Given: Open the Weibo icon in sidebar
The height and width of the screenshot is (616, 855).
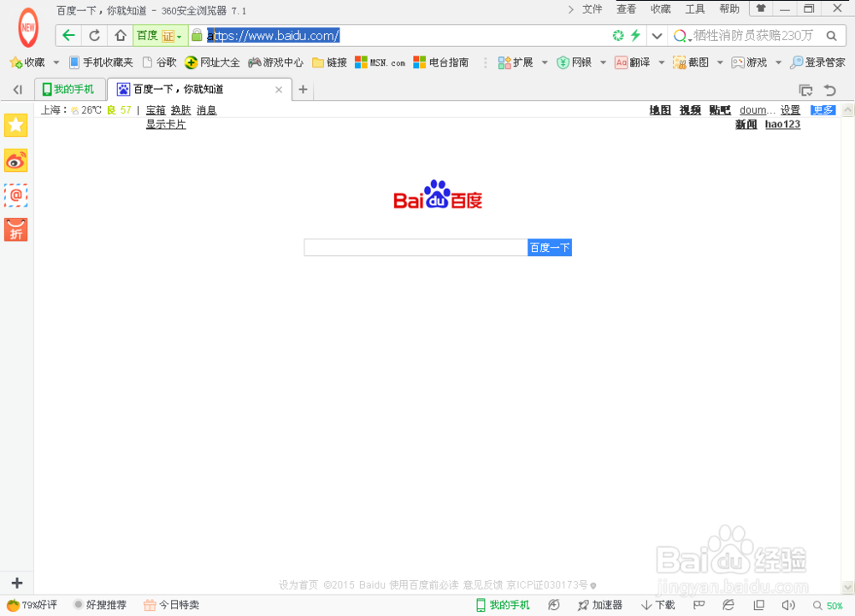Looking at the screenshot, I should pos(15,161).
